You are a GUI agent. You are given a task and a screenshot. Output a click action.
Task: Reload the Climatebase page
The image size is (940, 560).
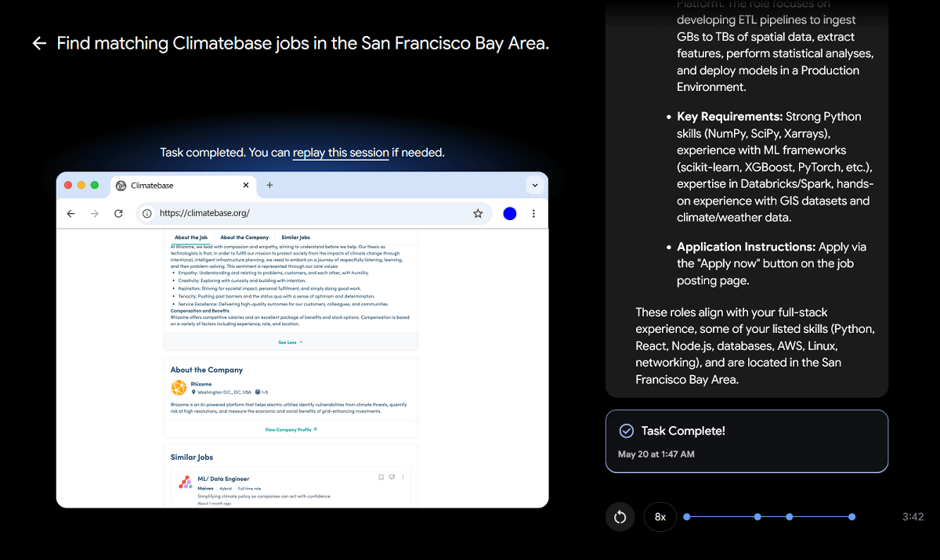118,213
